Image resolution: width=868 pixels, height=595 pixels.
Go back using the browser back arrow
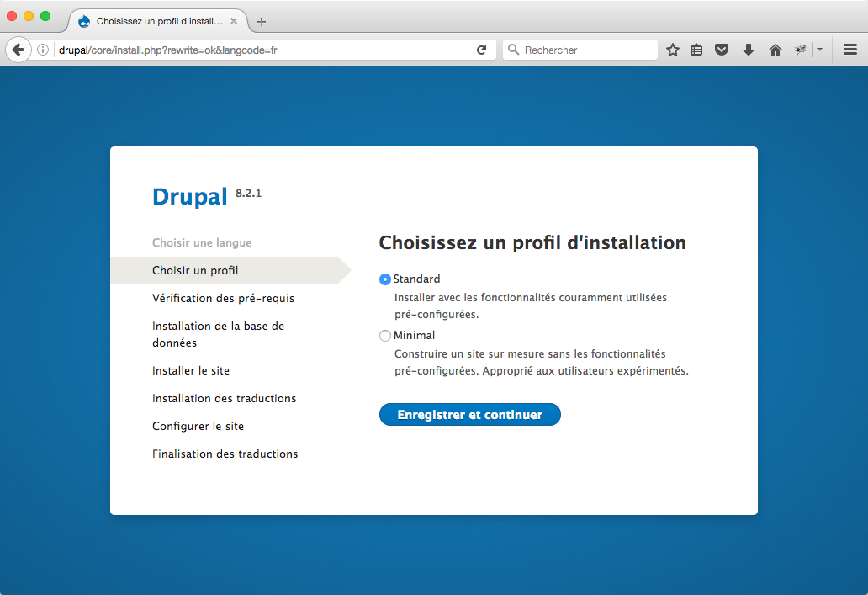18,50
